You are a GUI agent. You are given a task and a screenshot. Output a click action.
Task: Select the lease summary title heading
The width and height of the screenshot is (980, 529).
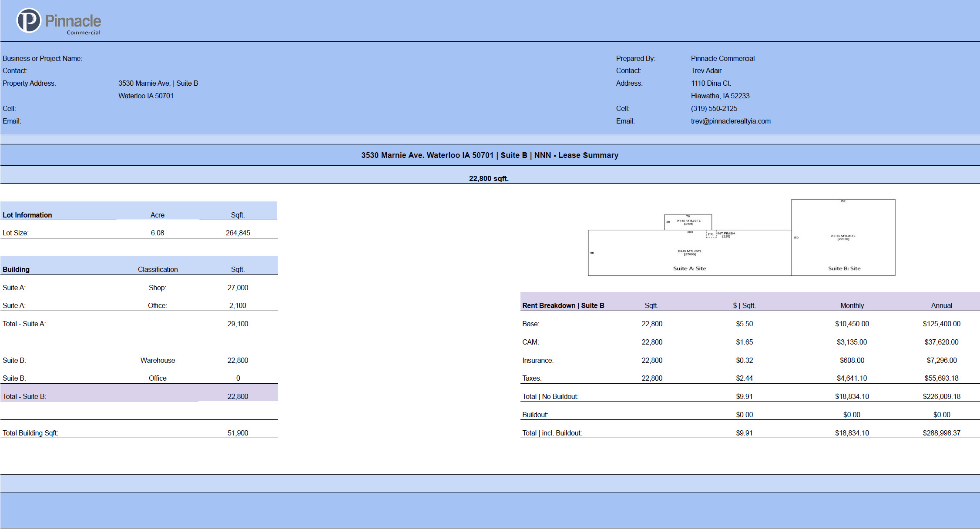[490, 155]
